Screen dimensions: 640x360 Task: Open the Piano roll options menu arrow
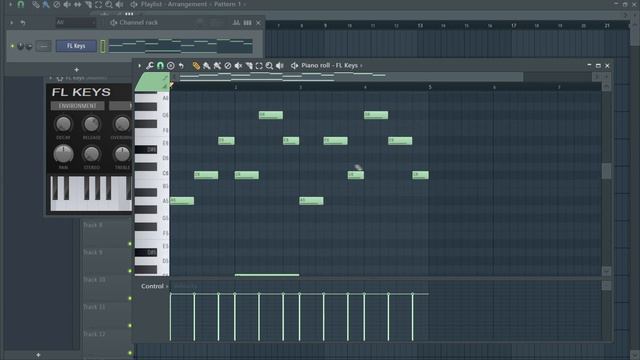[140, 66]
